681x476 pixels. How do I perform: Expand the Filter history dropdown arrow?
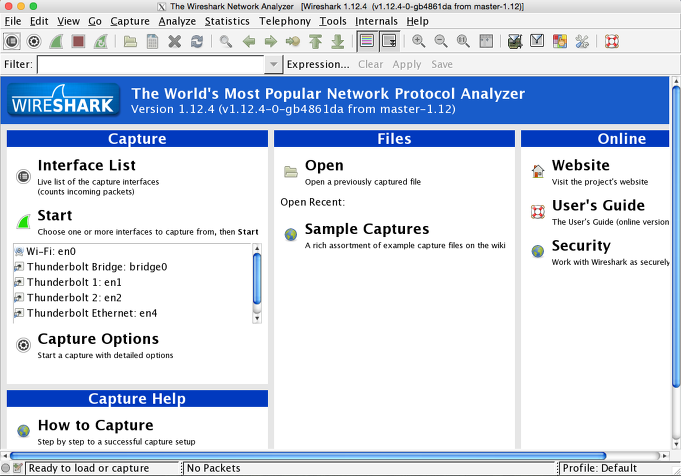click(273, 64)
